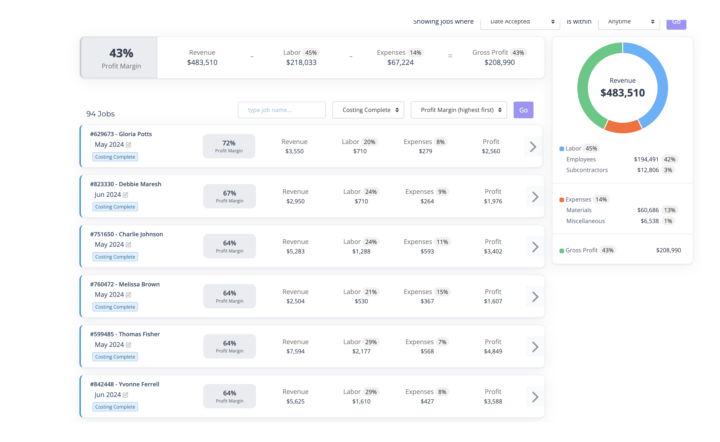This screenshot has width=720, height=442.
Task: Click the 67% Profit Margin badge
Action: (x=230, y=196)
